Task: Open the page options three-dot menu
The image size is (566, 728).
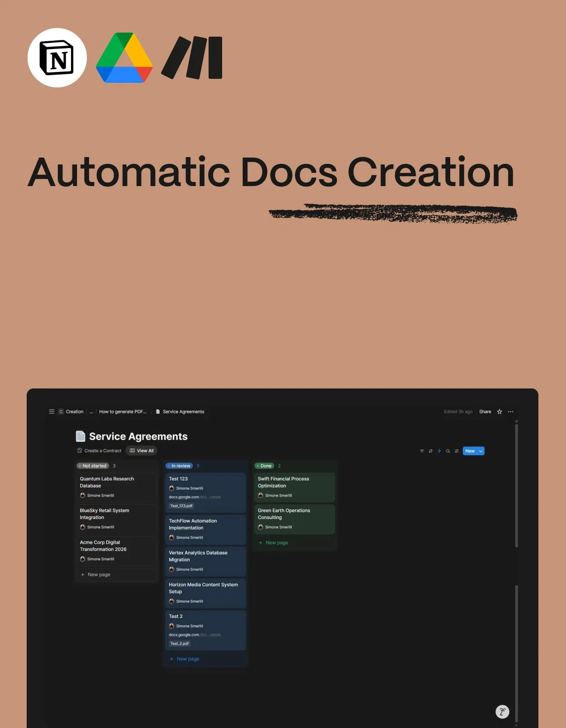Action: tap(511, 412)
